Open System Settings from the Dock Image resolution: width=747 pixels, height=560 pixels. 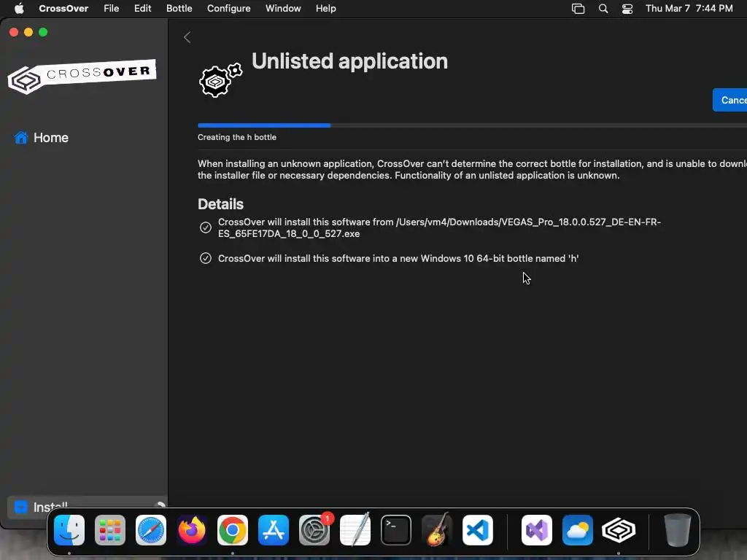point(314,529)
